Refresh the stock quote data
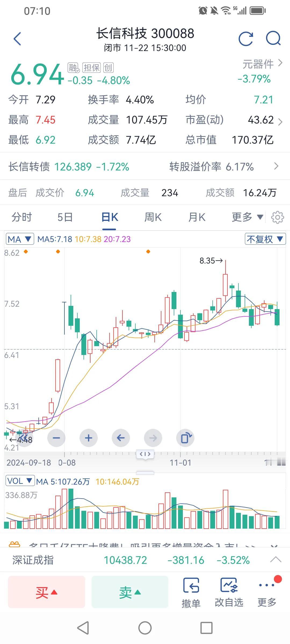The height and width of the screenshot is (644, 290). (246, 39)
